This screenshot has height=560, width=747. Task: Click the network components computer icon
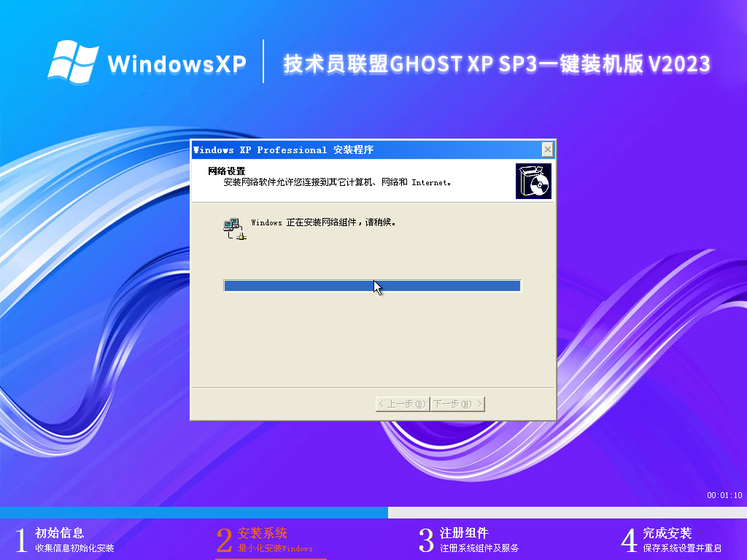pos(231,226)
